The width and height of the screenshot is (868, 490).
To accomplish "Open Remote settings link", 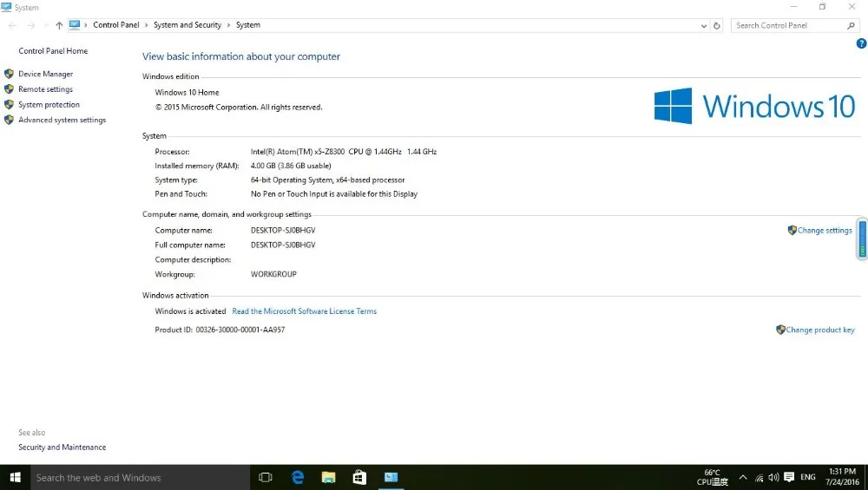I will pos(45,89).
